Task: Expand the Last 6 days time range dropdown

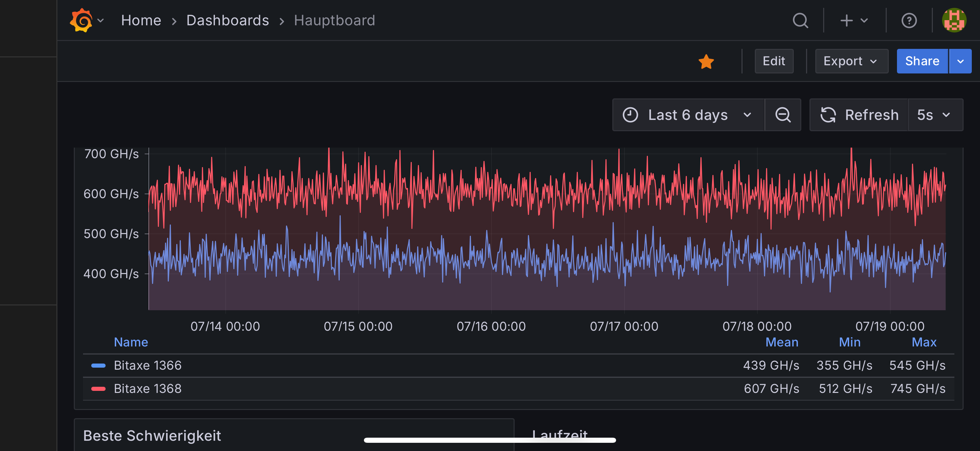Action: click(688, 115)
